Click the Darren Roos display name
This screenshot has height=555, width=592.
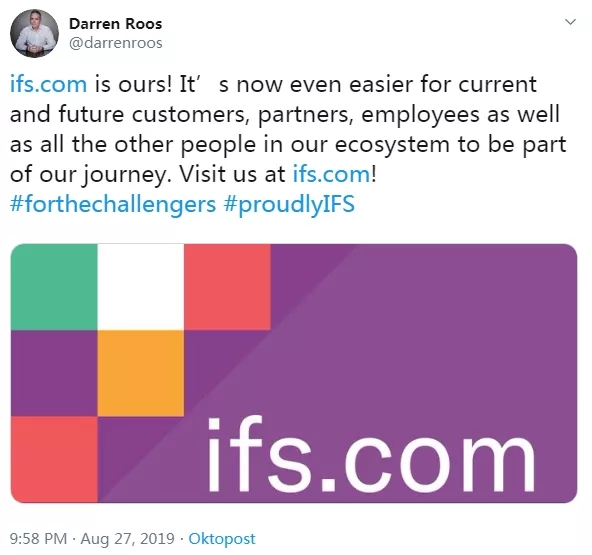click(x=116, y=24)
